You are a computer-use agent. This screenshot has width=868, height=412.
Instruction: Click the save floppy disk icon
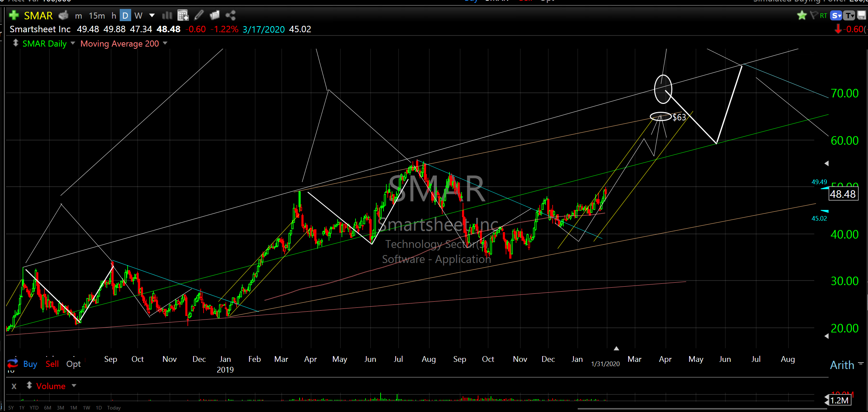[862, 15]
